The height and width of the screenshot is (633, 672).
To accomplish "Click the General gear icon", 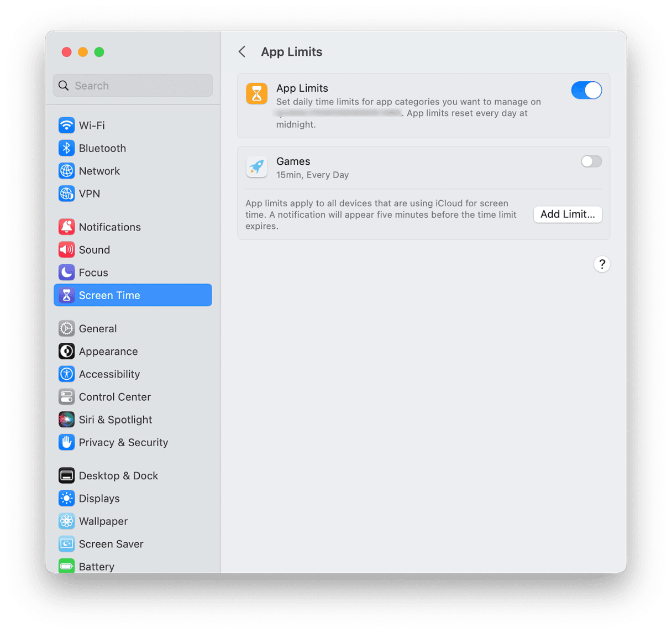I will 66,328.
